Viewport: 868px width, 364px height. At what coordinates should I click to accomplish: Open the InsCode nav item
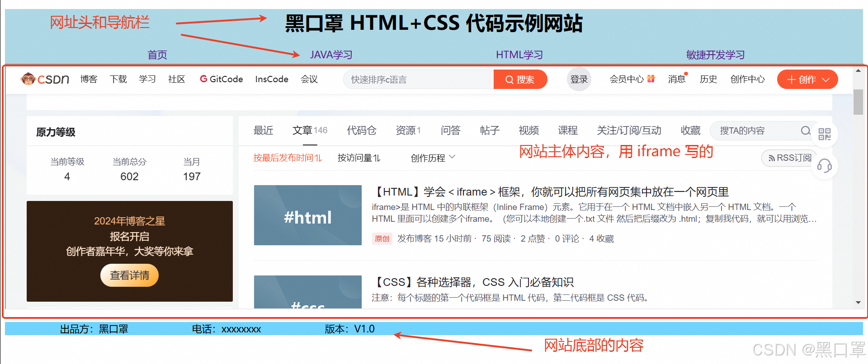coord(272,79)
